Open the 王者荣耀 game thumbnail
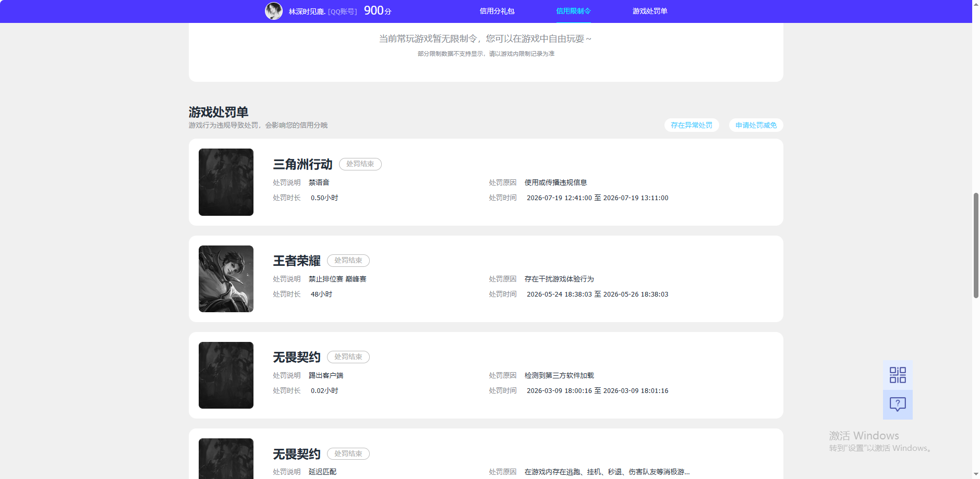 [226, 279]
